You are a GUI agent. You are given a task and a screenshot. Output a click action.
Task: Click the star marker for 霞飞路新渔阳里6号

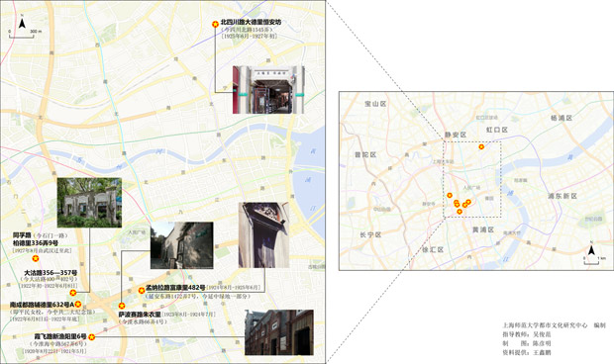pyautogui.click(x=92, y=336)
